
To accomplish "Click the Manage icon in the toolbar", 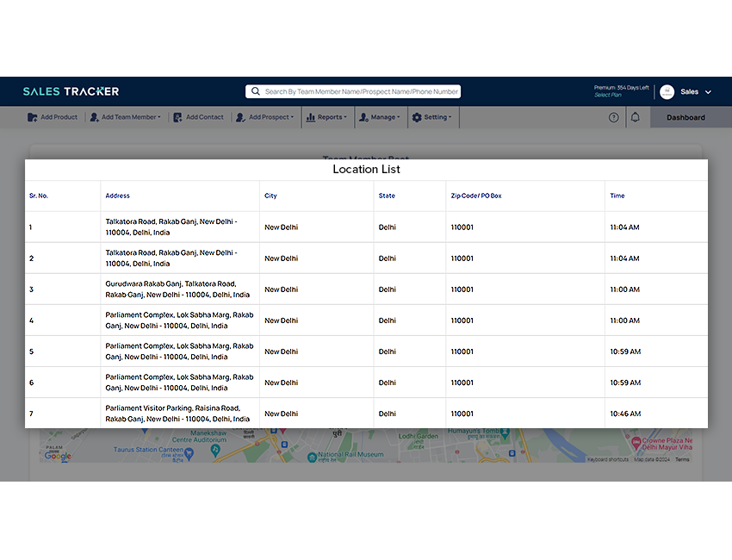I will tap(364, 117).
